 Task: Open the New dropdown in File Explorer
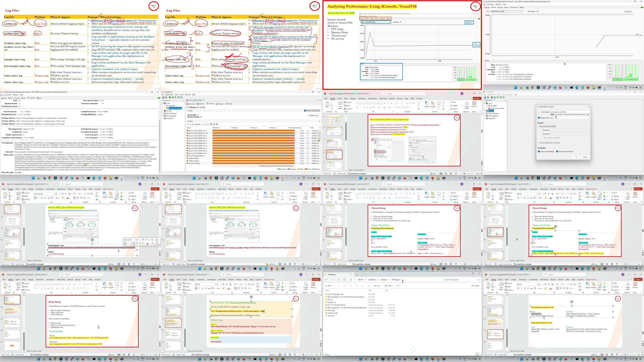(329, 286)
